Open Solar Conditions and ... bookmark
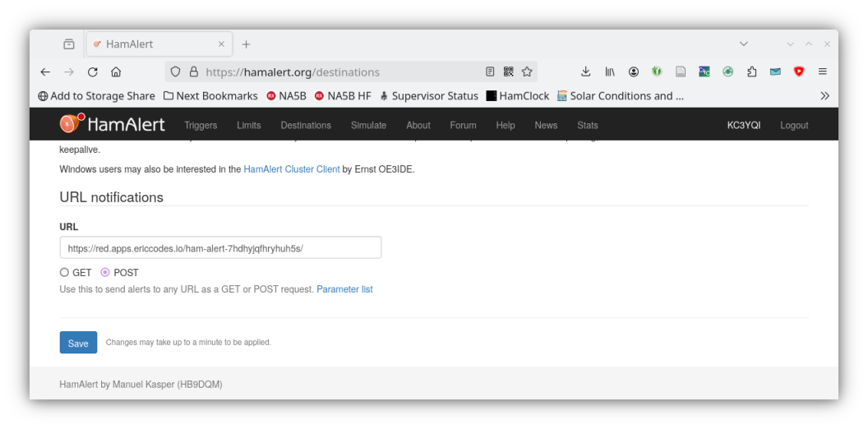Image resolution: width=868 pixels, height=429 pixels. pyautogui.click(x=621, y=96)
